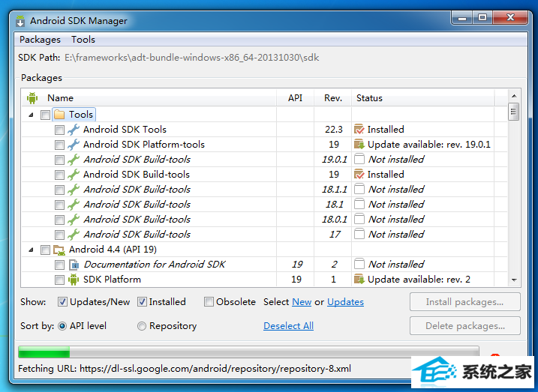This screenshot has width=538, height=392.
Task: Click the Delete packages button
Action: point(465,326)
